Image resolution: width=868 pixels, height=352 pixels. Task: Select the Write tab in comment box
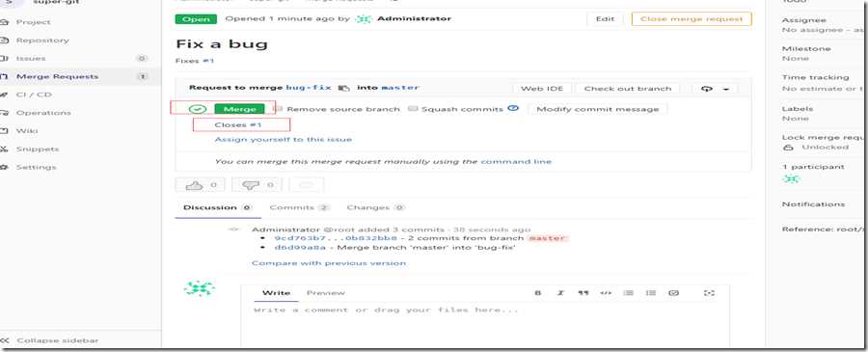click(x=276, y=293)
